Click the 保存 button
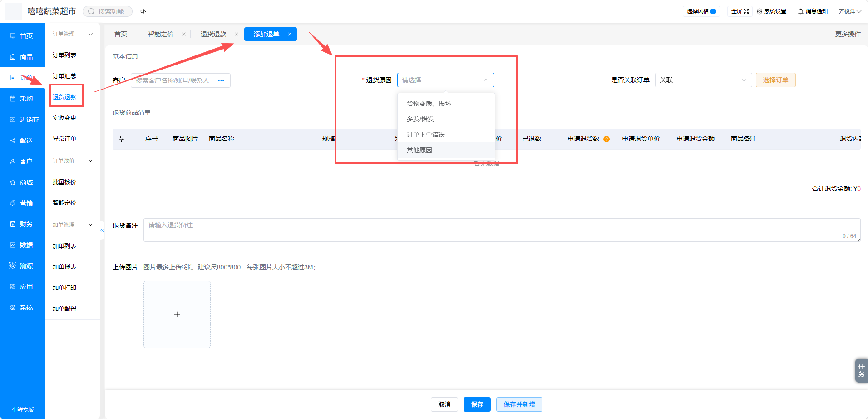This screenshot has height=419, width=868. coord(477,404)
